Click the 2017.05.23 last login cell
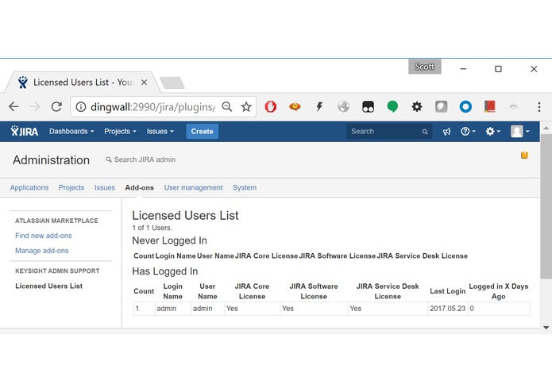Image resolution: width=552 pixels, height=392 pixels. coord(448,309)
